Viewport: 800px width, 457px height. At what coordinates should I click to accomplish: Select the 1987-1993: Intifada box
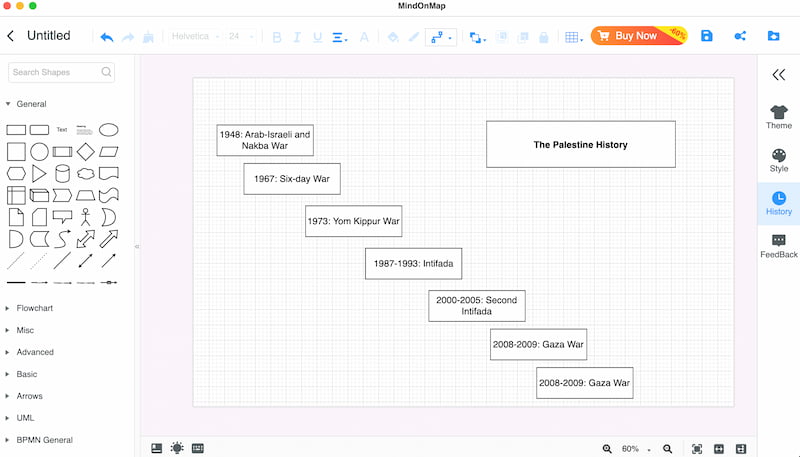413,264
